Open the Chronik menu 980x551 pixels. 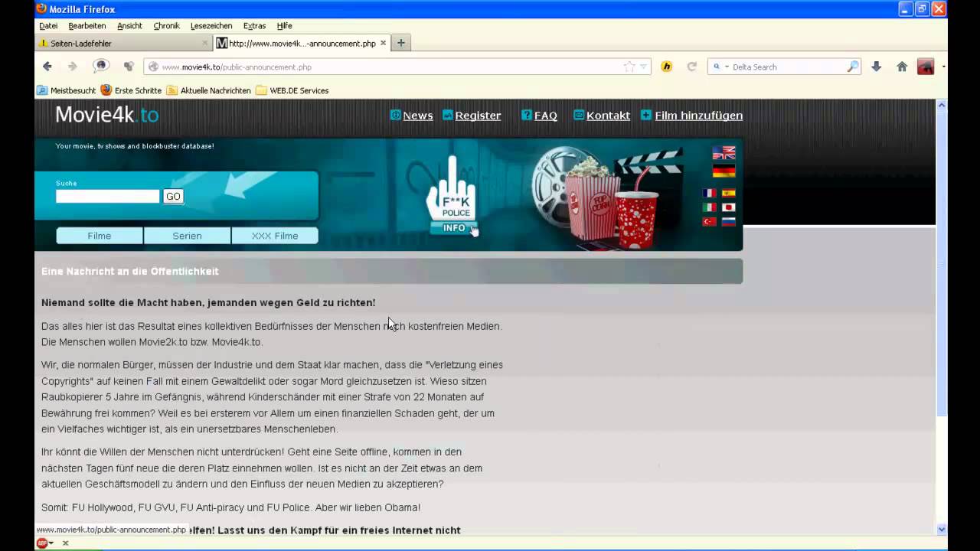click(166, 25)
